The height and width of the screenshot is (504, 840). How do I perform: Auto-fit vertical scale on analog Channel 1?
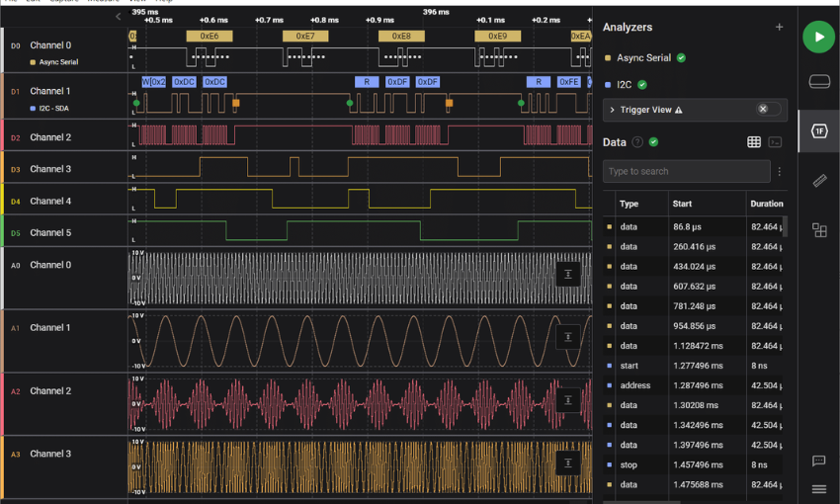[x=568, y=337]
